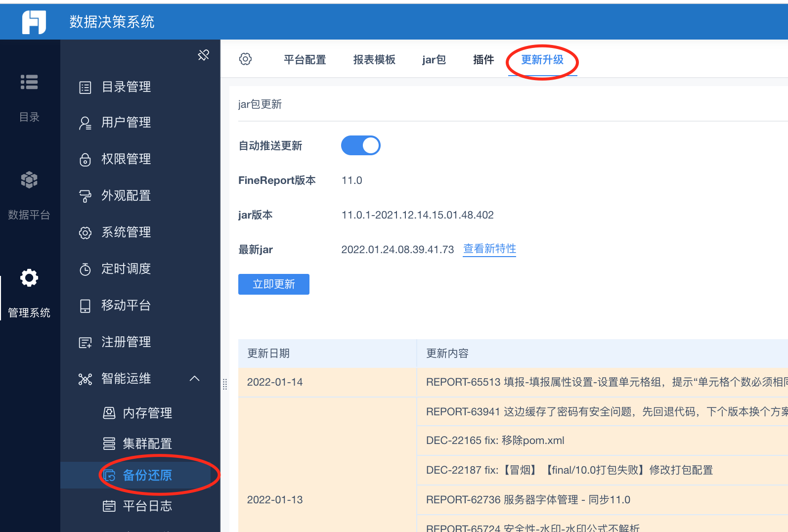The width and height of the screenshot is (788, 532).
Task: Click the settings gear icon before 平台配置
Action: [245, 59]
